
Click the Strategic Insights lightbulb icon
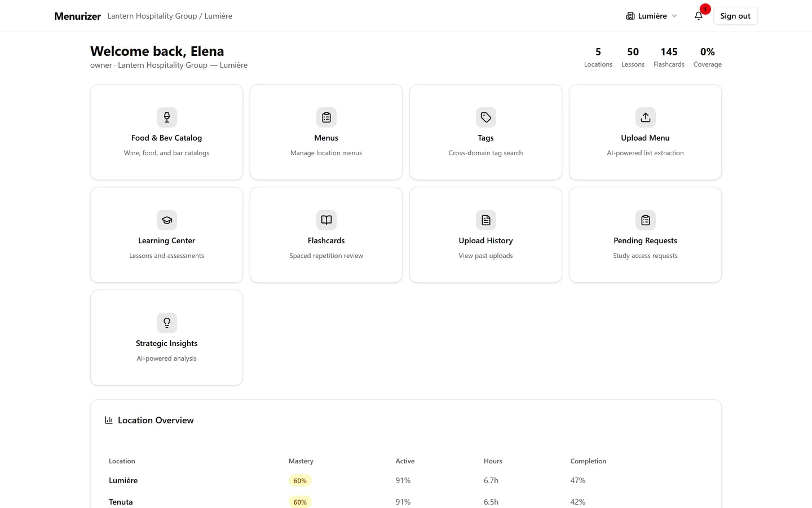click(x=167, y=323)
